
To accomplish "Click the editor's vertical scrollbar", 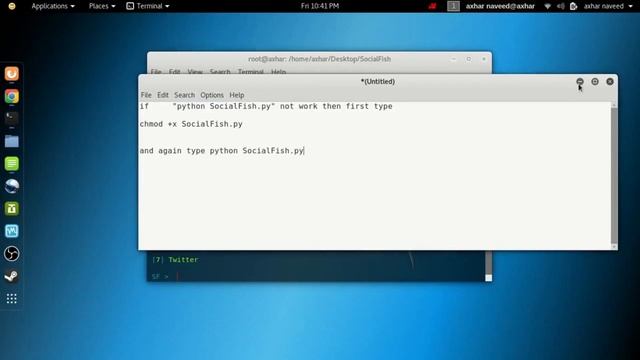I will pos(614,176).
